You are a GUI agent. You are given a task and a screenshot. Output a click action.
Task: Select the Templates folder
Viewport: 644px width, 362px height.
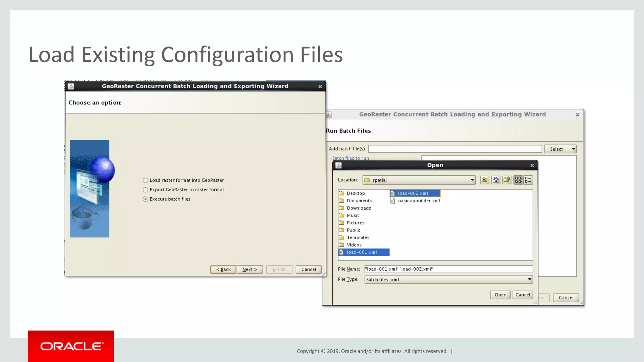[x=354, y=238]
